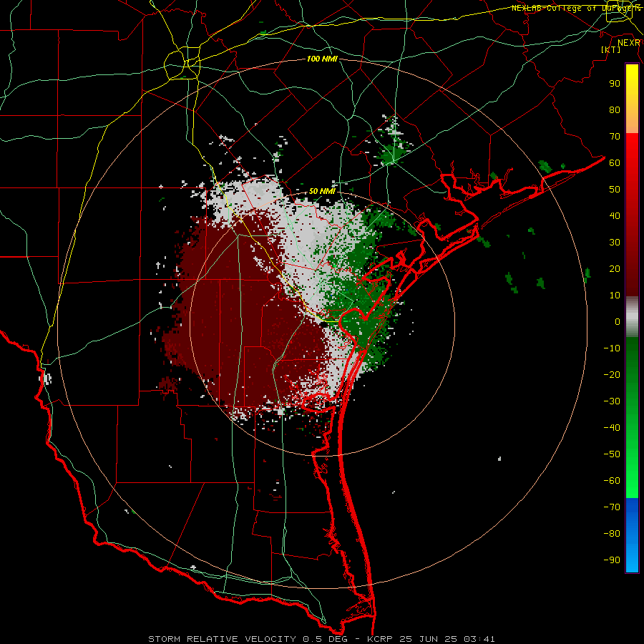Click the "03:41" timestamp text
Image resolution: width=644 pixels, height=644 pixels.
pyautogui.click(x=479, y=639)
